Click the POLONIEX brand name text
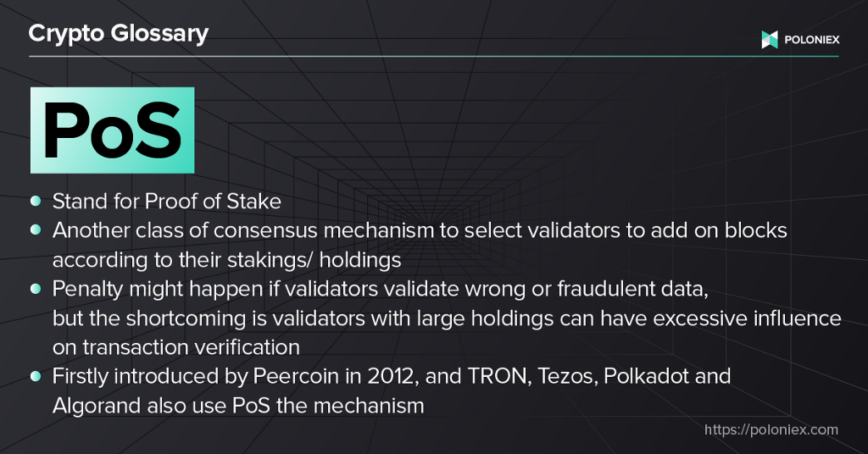 811,40
